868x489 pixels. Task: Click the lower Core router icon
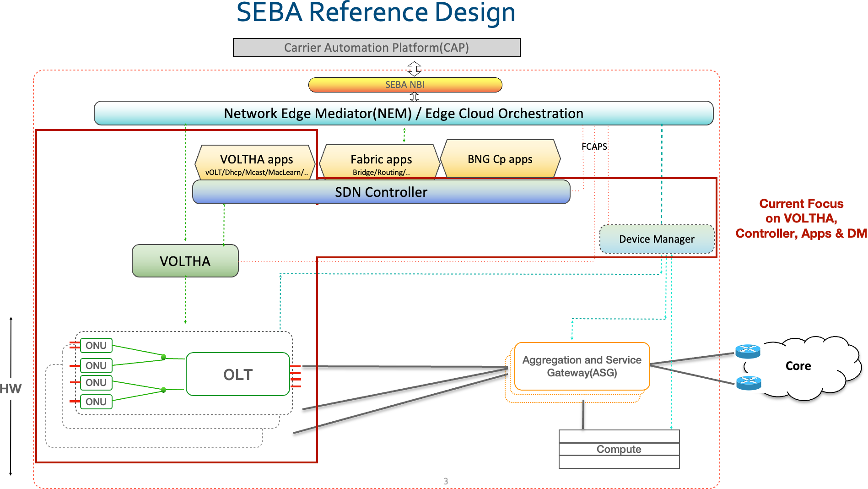749,383
